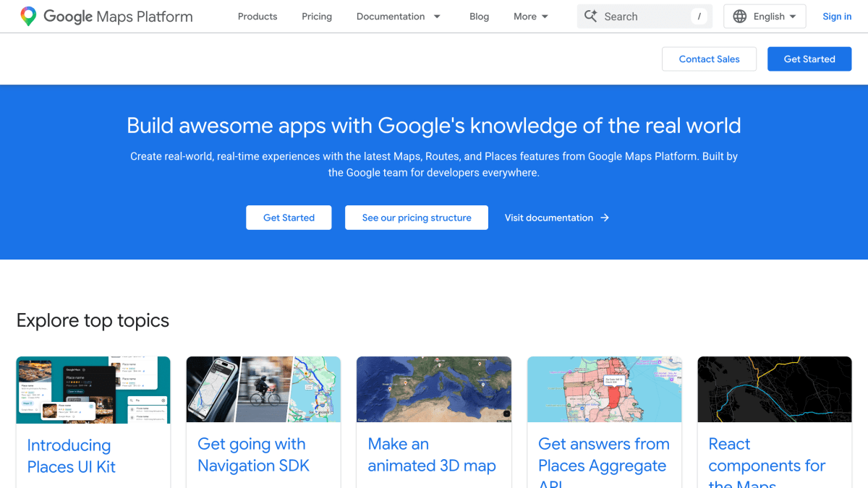Go to the Blog nav item
This screenshot has width=868, height=488.
(x=479, y=16)
